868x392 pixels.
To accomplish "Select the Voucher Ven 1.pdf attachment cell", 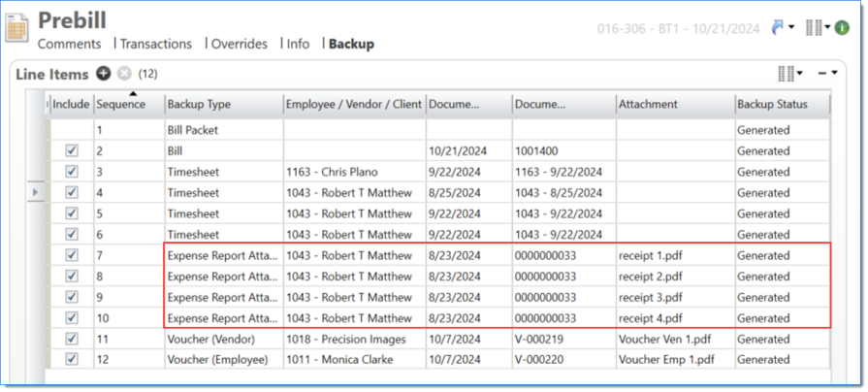I will point(663,339).
